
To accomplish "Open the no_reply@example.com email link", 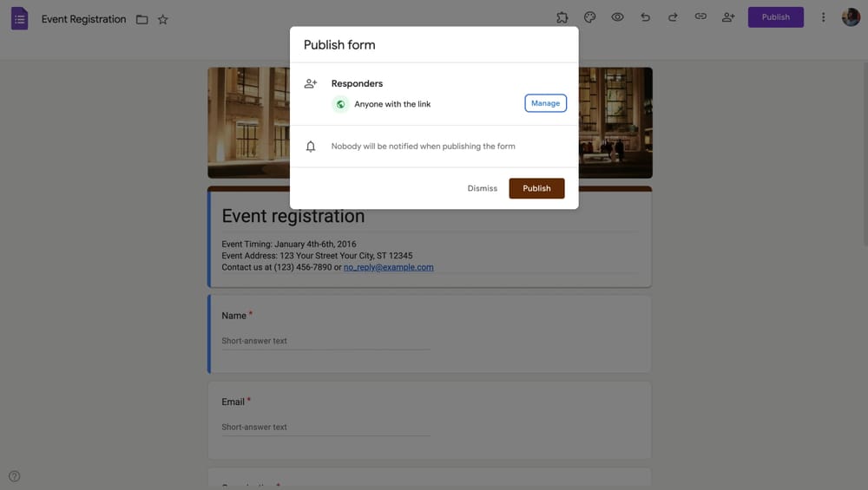I will click(388, 267).
